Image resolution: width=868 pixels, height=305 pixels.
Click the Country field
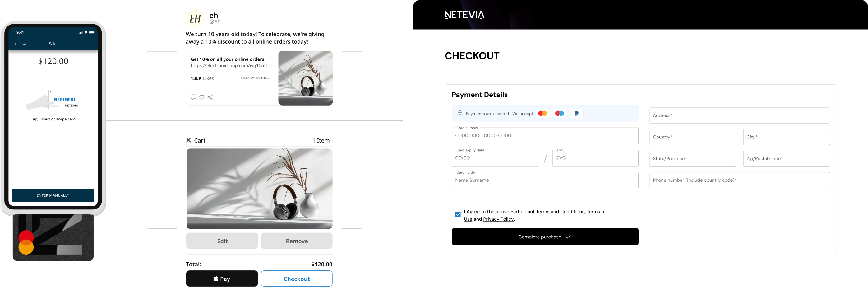tap(693, 137)
